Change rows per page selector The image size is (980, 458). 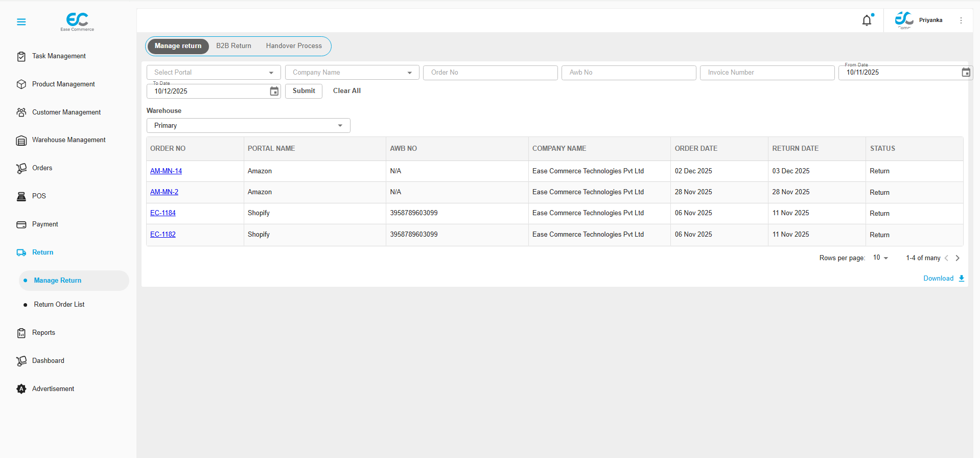(880, 258)
